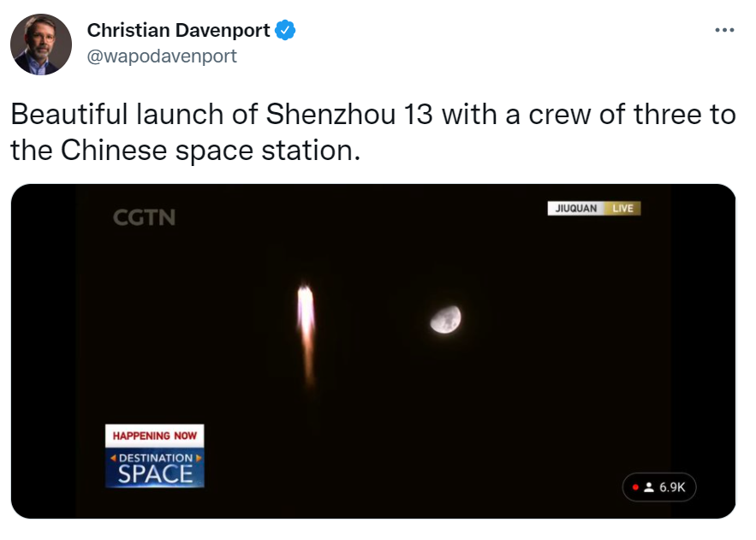The image size is (756, 540).
Task: Click the viewer person icon
Action: [648, 487]
